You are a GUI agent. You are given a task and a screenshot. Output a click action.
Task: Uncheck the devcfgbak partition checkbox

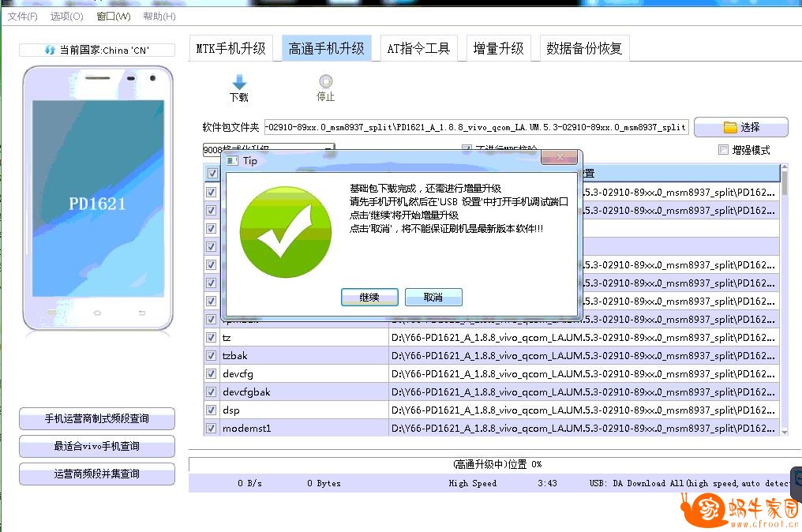[x=211, y=392]
